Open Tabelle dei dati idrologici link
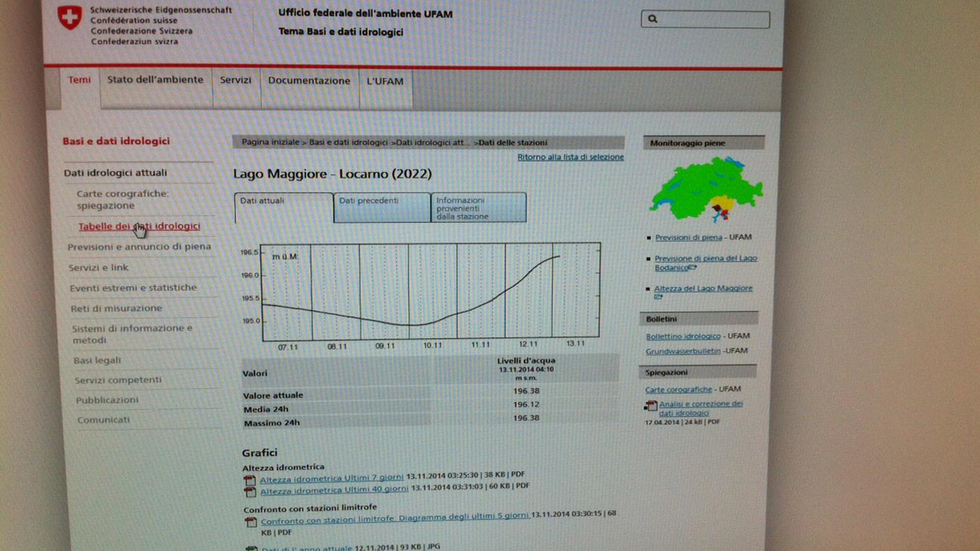Image resolution: width=980 pixels, height=551 pixels. (139, 226)
